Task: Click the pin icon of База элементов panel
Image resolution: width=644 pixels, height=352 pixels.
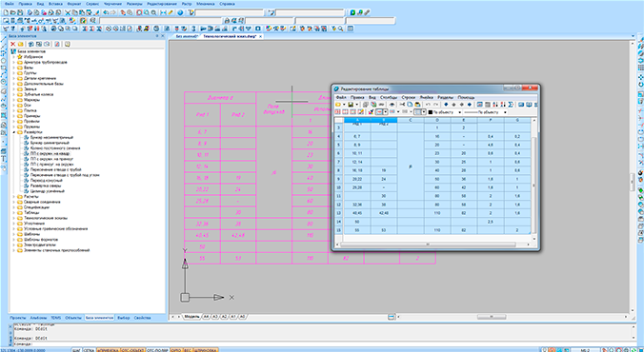Action: [157, 36]
